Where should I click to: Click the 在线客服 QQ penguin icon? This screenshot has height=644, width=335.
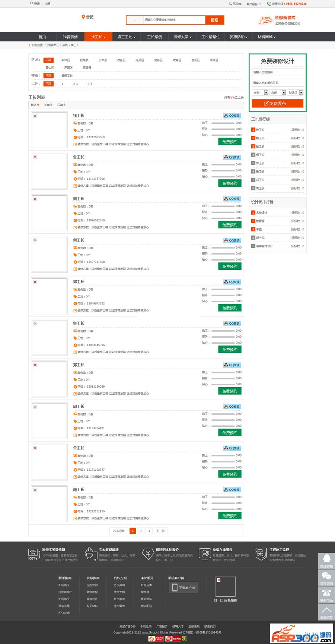click(326, 559)
